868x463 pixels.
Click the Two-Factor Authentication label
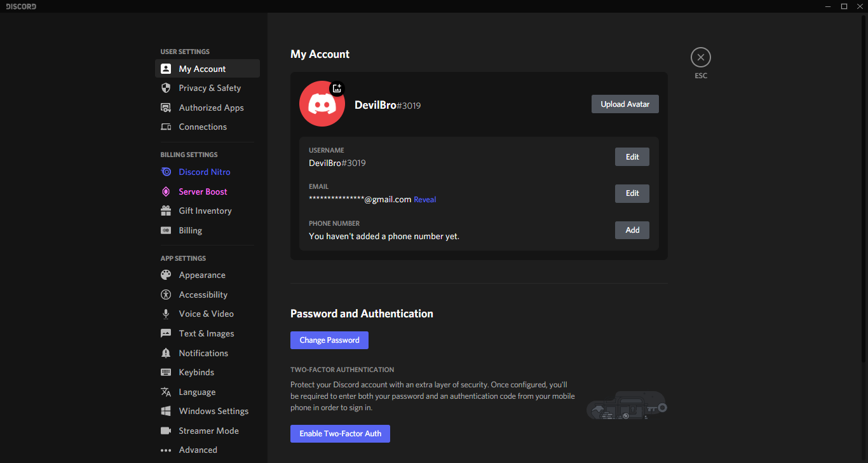pyautogui.click(x=342, y=370)
